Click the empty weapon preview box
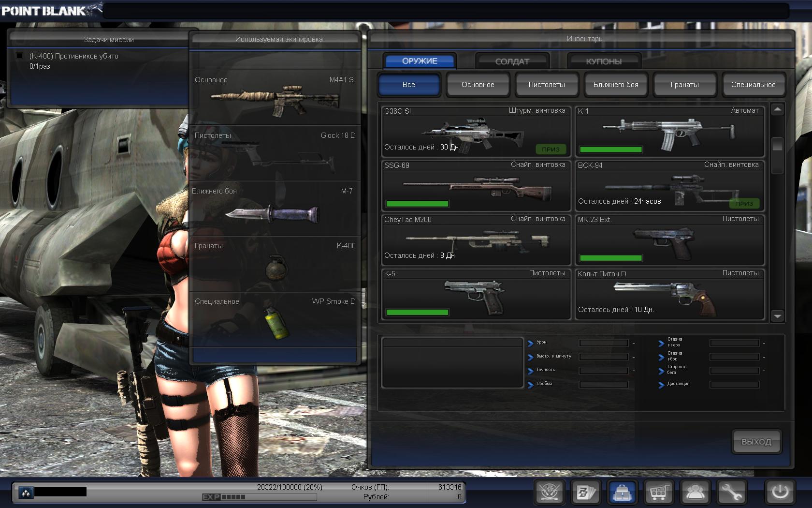812x508 pixels. (452, 363)
